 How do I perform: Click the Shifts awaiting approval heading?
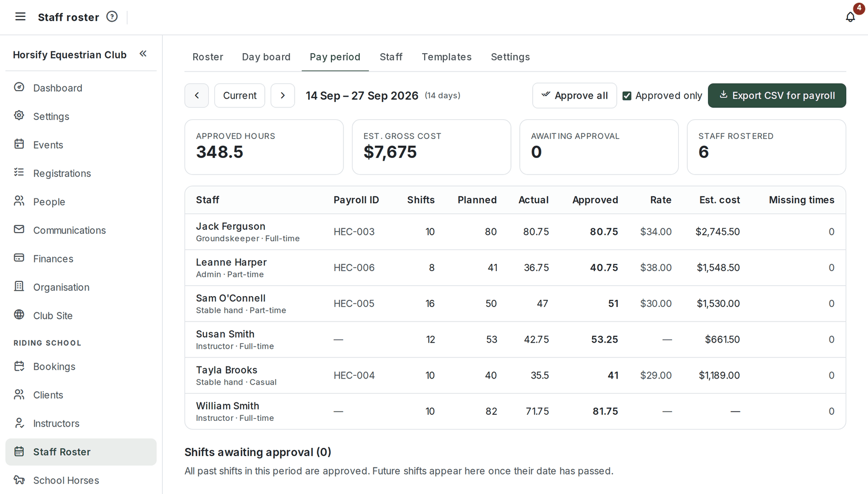pos(258,452)
